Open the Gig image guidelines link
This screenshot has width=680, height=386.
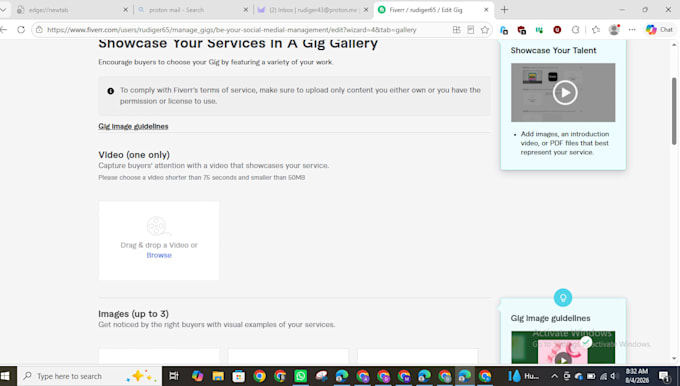click(133, 126)
